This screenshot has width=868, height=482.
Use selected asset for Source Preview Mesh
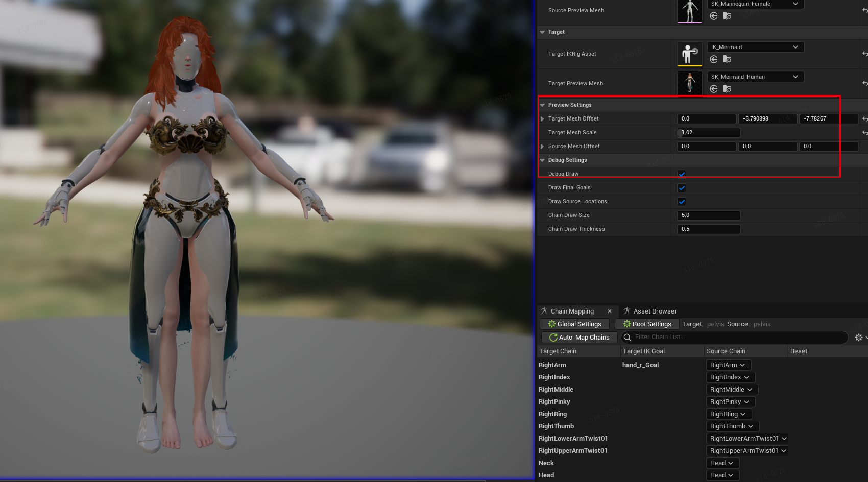[714, 16]
